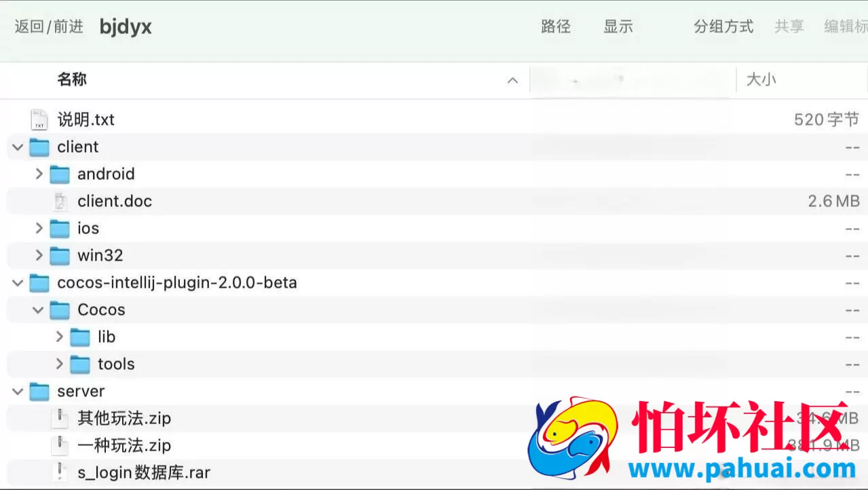Collapse the Cocos folder
The height and width of the screenshot is (490, 868).
(39, 310)
